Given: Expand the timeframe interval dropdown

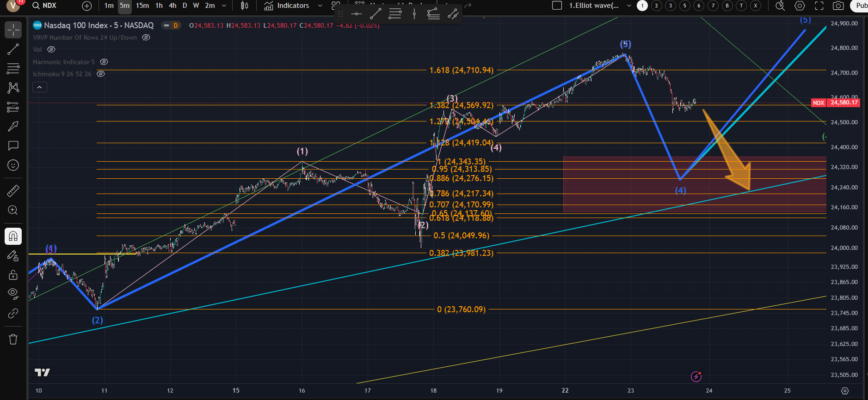Looking at the screenshot, I should click(224, 6).
